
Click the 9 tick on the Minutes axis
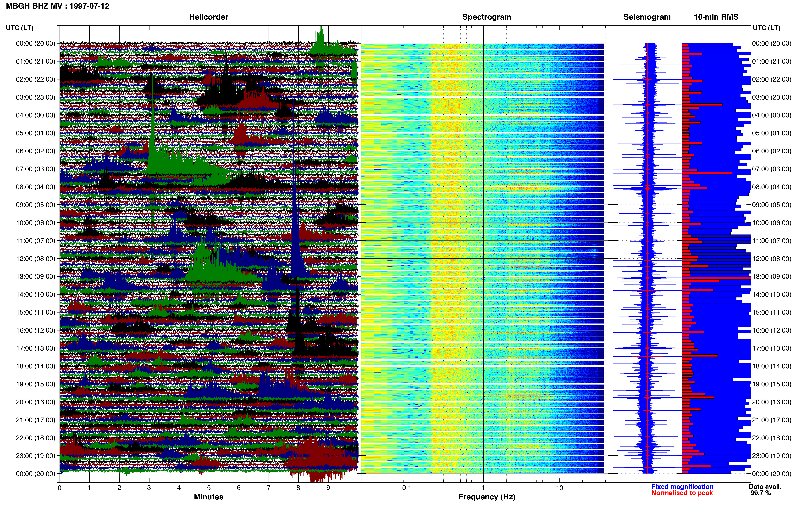328,488
